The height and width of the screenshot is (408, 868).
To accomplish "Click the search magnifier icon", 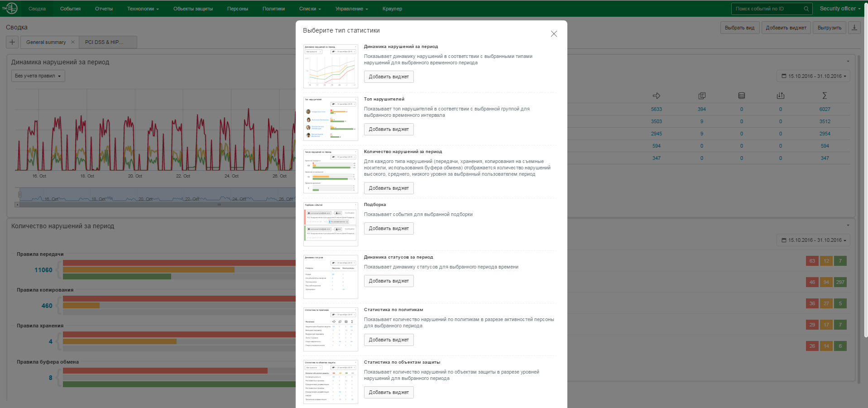I will click(x=806, y=9).
